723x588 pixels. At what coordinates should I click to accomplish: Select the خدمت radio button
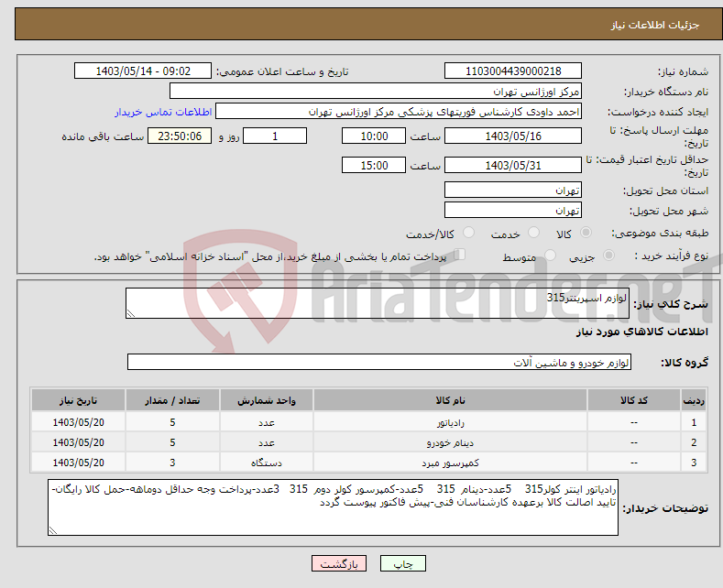pos(533,233)
